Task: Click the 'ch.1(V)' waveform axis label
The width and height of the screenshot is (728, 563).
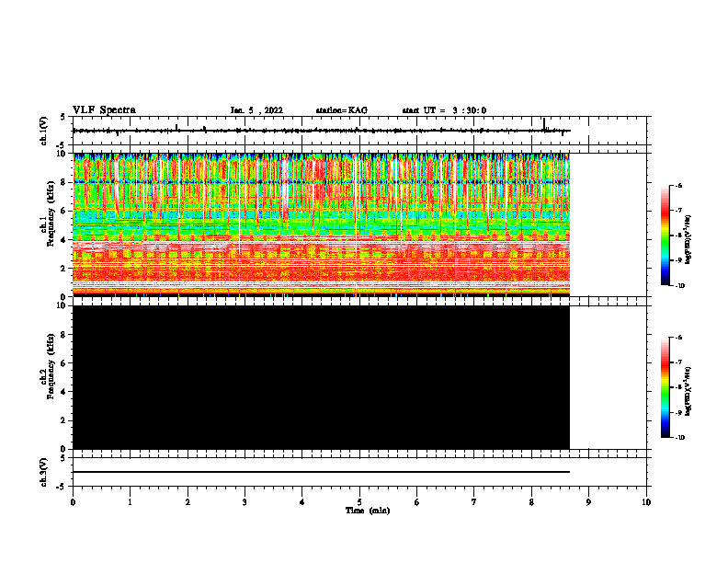Action: (43, 131)
